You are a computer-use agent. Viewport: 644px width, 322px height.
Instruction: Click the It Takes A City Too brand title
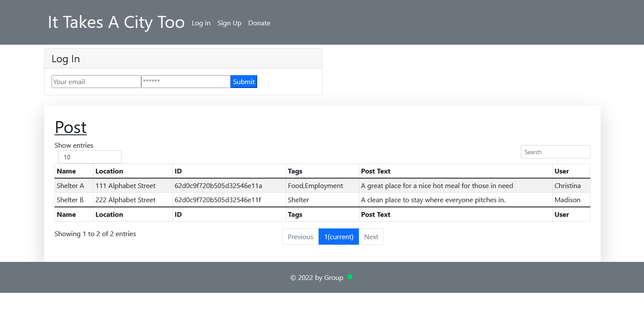(x=116, y=22)
